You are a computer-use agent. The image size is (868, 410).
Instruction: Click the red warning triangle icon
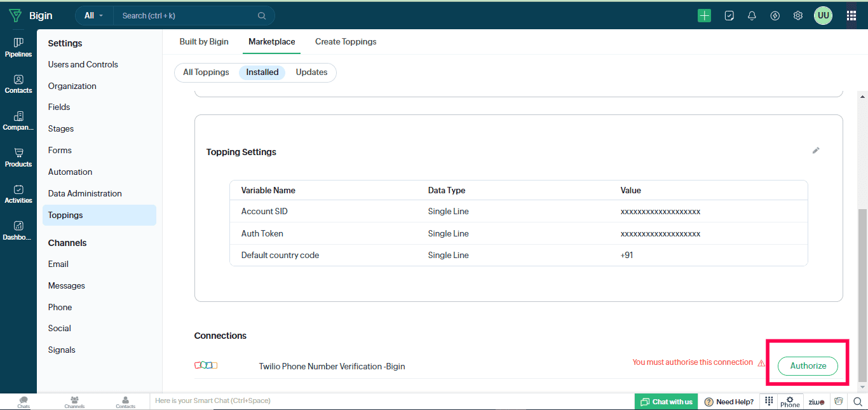761,363
